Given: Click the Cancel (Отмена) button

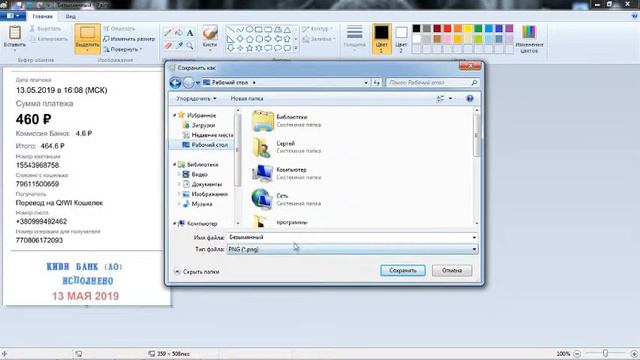Looking at the screenshot, I should [x=452, y=270].
